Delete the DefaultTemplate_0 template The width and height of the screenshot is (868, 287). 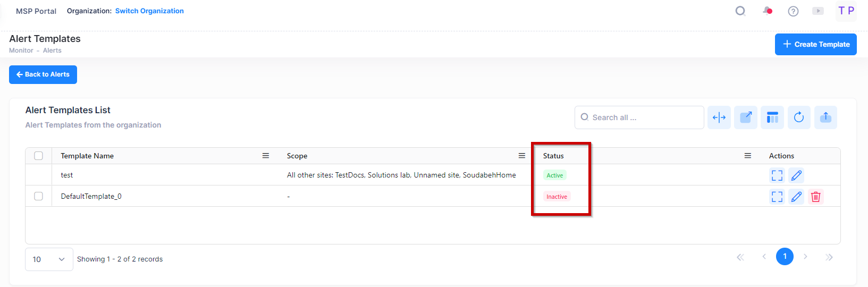tap(816, 197)
